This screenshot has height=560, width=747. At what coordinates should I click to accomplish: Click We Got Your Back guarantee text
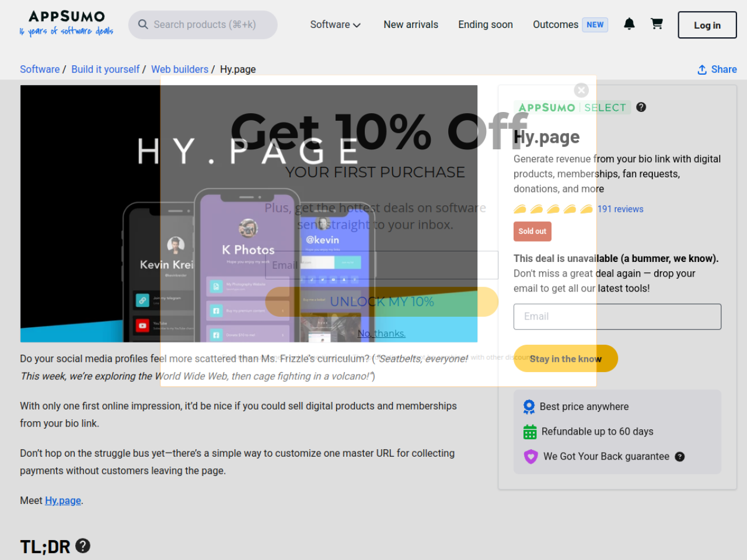pyautogui.click(x=606, y=456)
